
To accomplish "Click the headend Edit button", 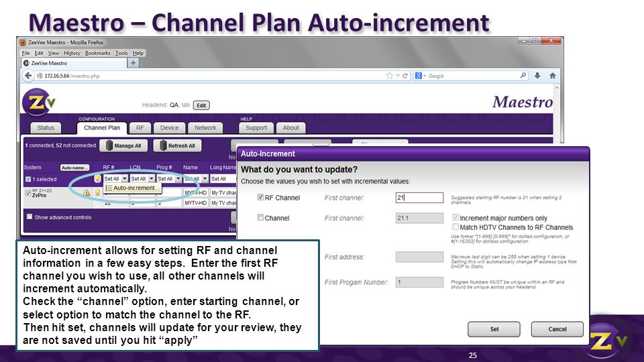I will [201, 105].
